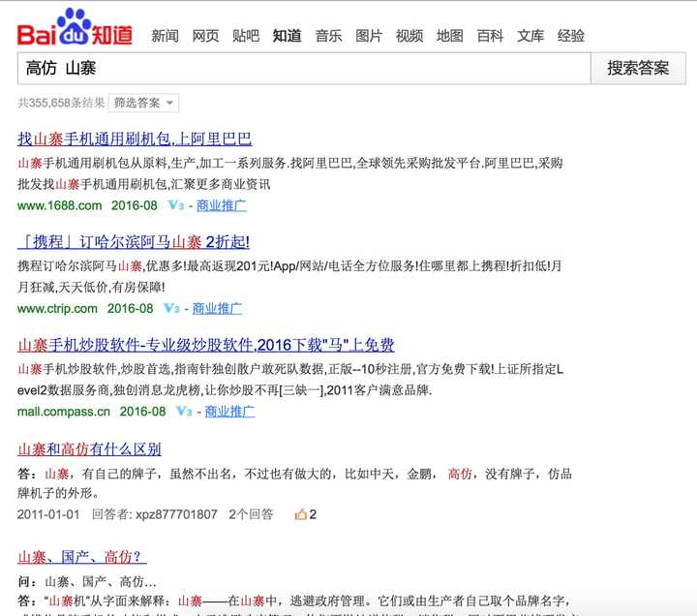
Task: Switch to the 音乐 tab
Action: click(x=328, y=36)
